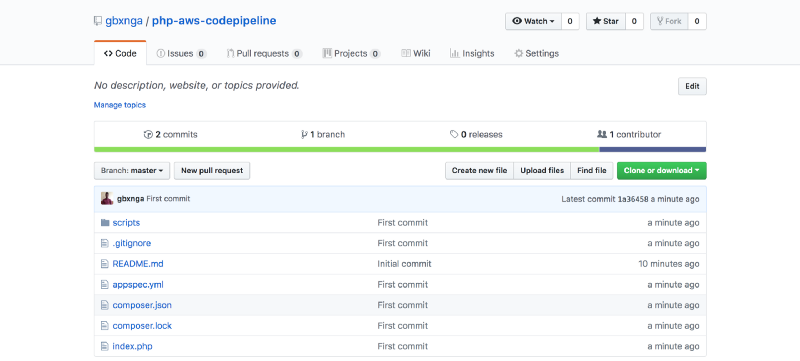Click the New pull request button
Screen dimensions: 800x361
point(212,171)
